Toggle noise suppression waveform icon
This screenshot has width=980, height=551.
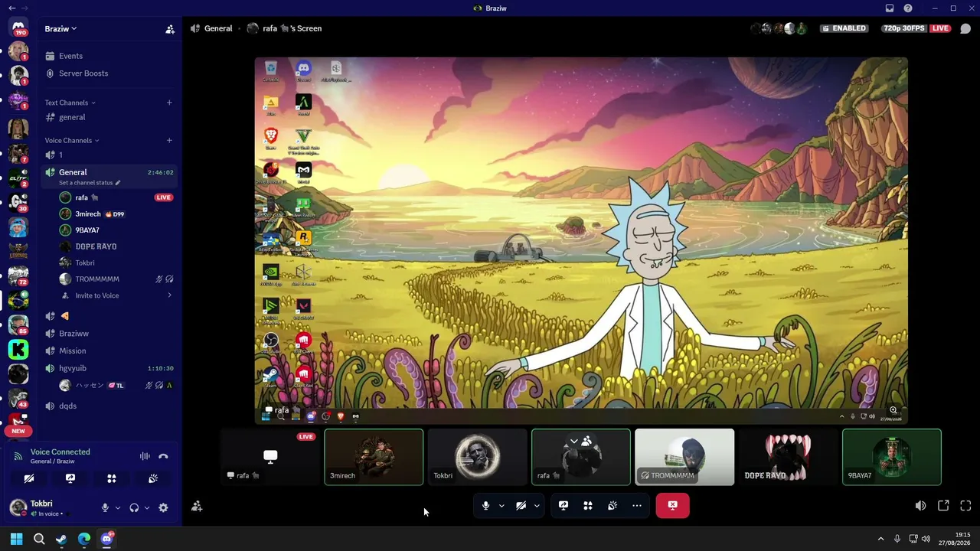[x=145, y=456]
